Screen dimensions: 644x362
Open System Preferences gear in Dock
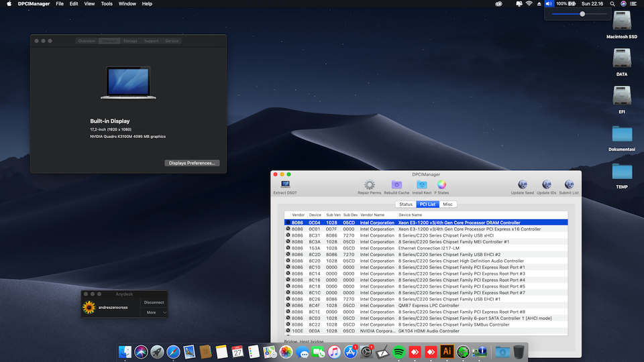pos(366,352)
